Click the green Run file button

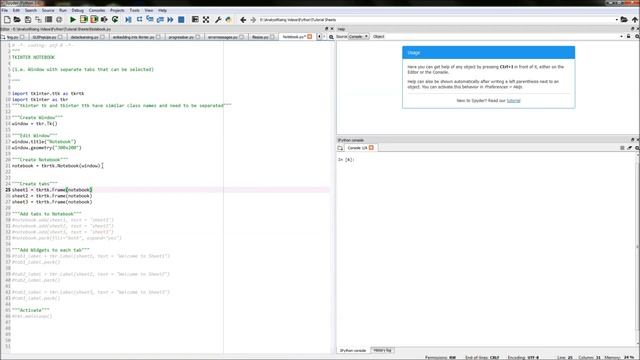pyautogui.click(x=73, y=20)
